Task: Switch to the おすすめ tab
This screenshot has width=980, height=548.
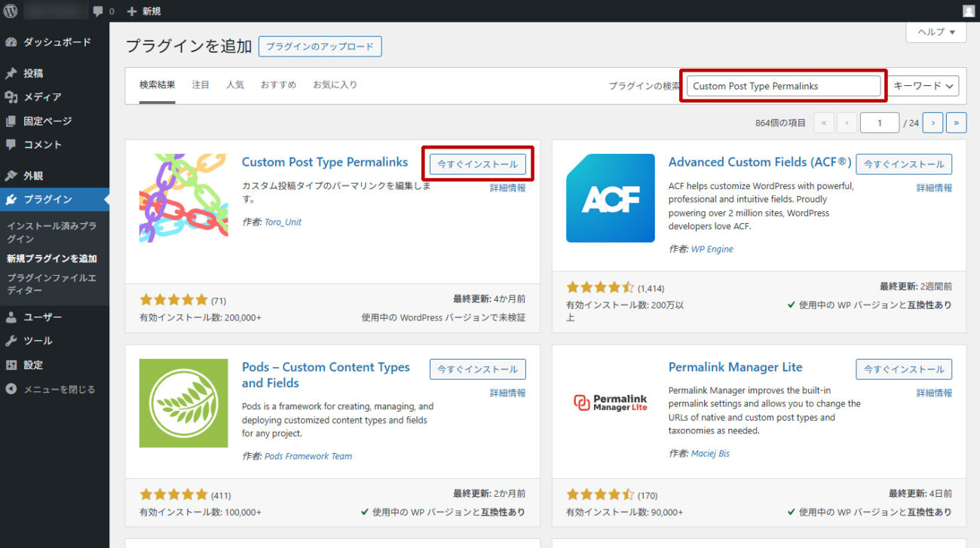Action: tap(279, 85)
